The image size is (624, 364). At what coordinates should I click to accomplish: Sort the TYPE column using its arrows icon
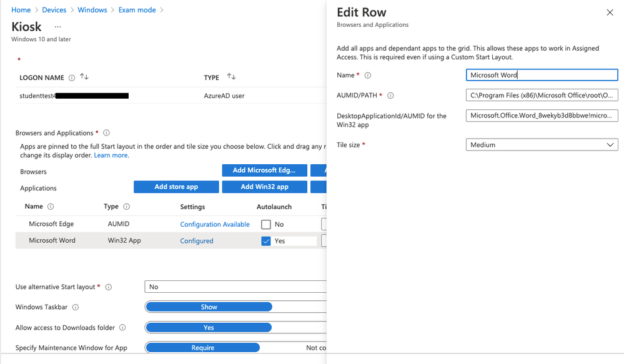tap(231, 77)
